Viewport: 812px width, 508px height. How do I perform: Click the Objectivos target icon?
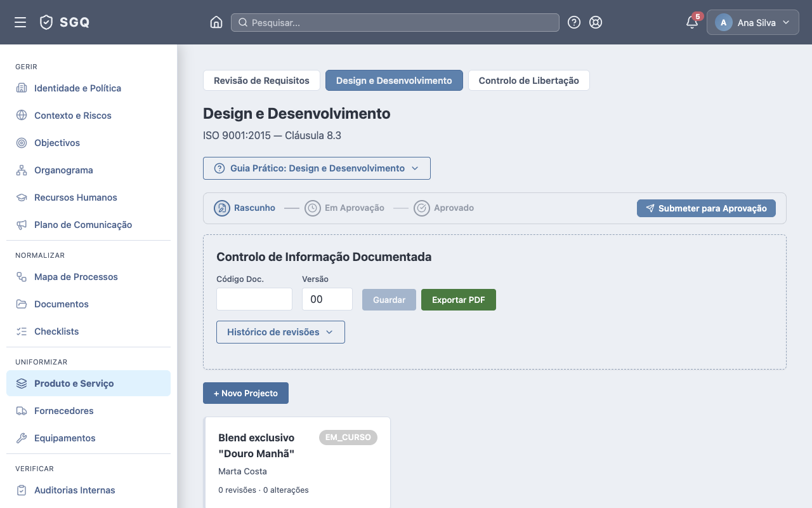tap(22, 143)
